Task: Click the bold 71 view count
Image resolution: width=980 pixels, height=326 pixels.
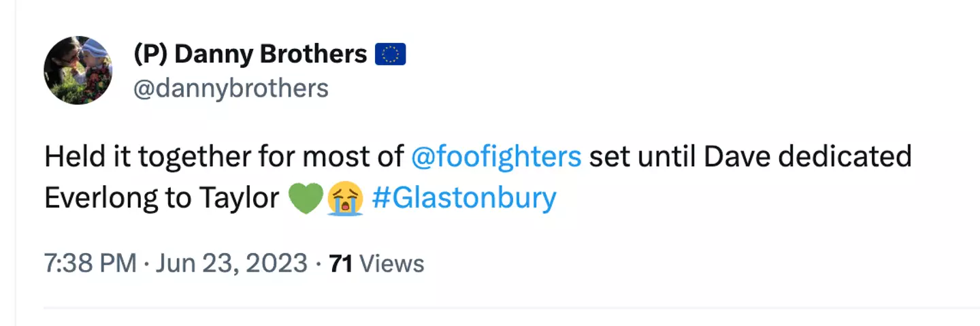Action: tap(340, 263)
